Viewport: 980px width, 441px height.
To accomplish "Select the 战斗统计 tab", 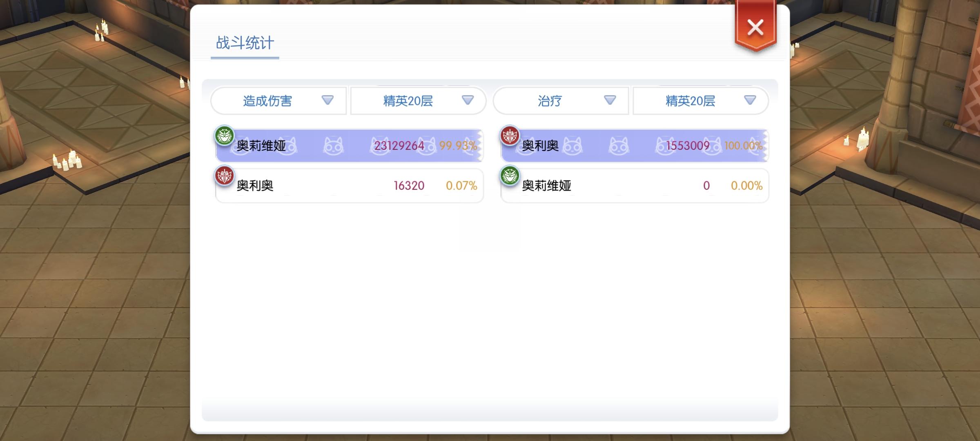I will pyautogui.click(x=245, y=43).
